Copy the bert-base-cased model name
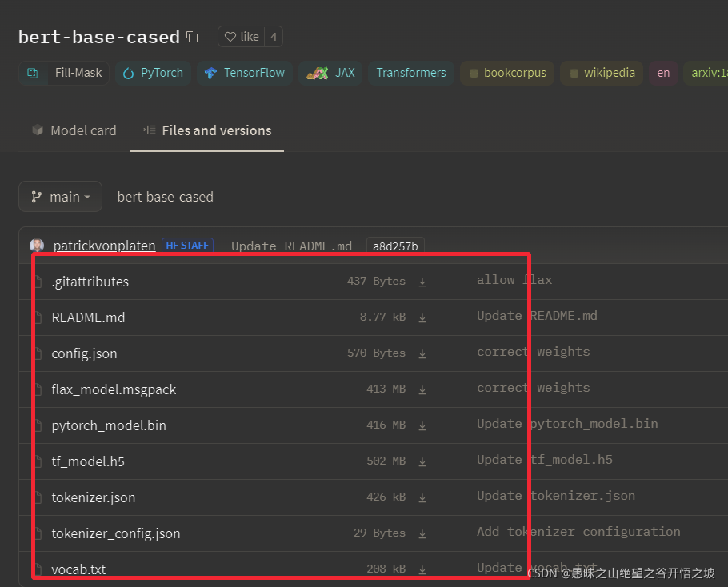Screen dimensions: 728x587 192,37
